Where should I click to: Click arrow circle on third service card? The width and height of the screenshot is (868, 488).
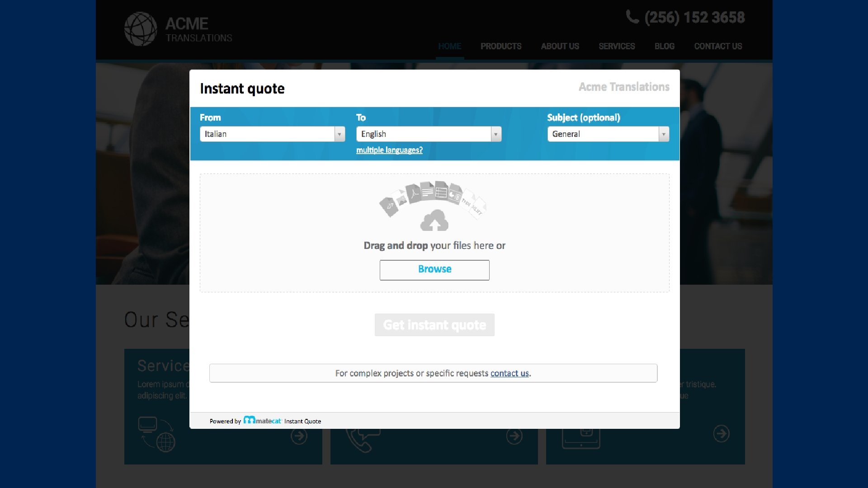(x=721, y=434)
